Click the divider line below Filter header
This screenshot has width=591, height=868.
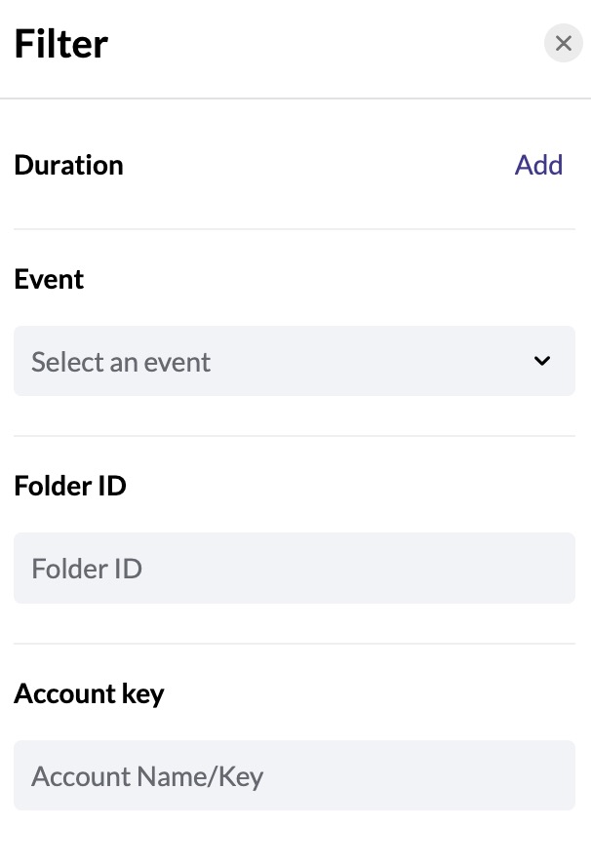pyautogui.click(x=295, y=99)
